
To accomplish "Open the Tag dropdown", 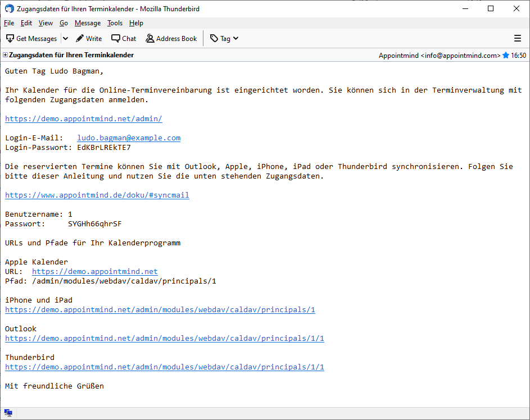I will click(x=224, y=39).
